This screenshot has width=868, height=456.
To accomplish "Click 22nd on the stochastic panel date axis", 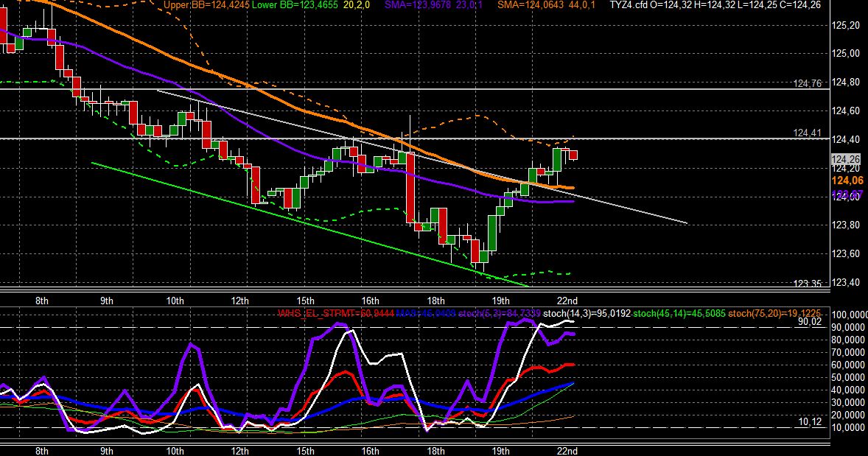I will [567, 451].
